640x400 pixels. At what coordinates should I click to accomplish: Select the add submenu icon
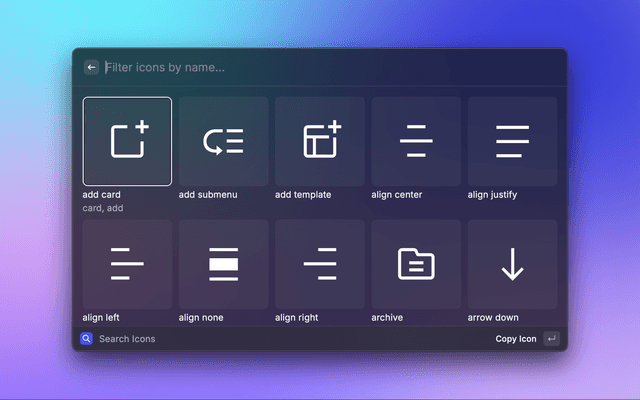click(x=223, y=141)
